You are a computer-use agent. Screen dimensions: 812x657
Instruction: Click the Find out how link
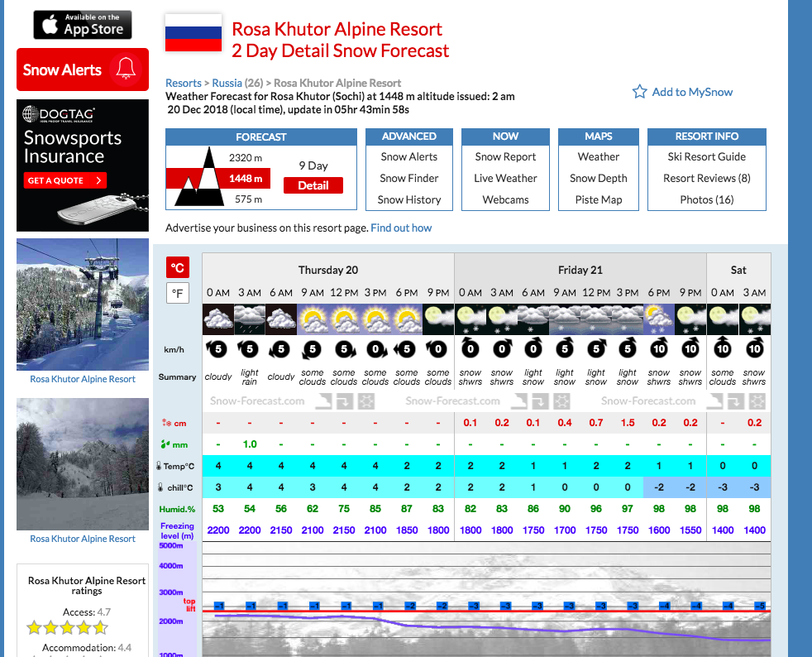[401, 228]
